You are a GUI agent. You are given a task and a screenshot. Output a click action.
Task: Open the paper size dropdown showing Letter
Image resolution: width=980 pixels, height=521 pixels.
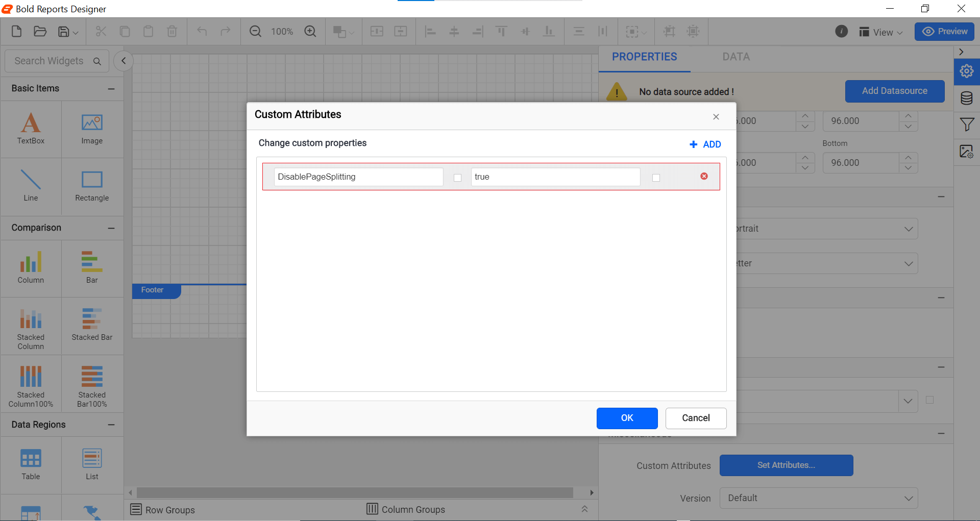point(826,263)
